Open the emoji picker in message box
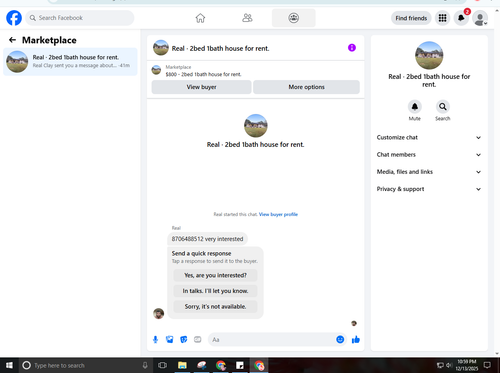Viewport: 500px width, 373px height. [x=340, y=339]
